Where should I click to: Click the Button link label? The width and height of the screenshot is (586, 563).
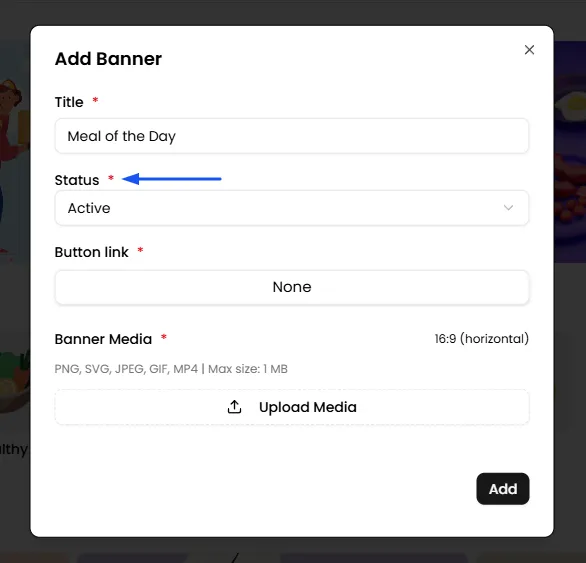(92, 252)
